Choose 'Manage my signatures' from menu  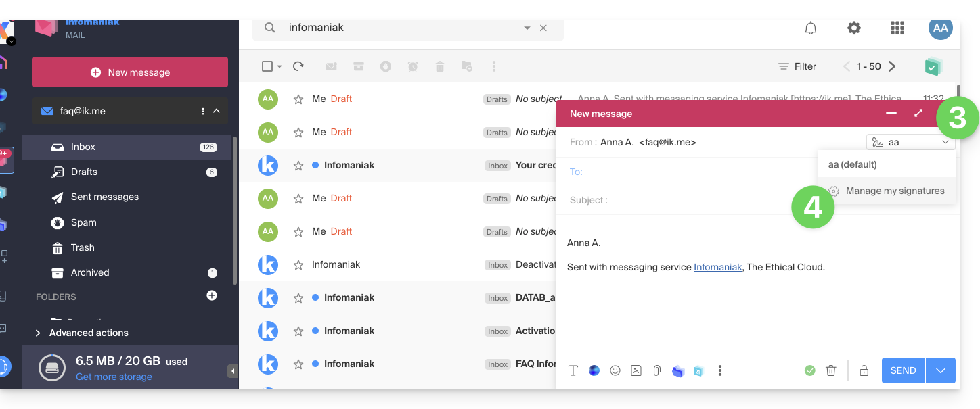click(895, 191)
